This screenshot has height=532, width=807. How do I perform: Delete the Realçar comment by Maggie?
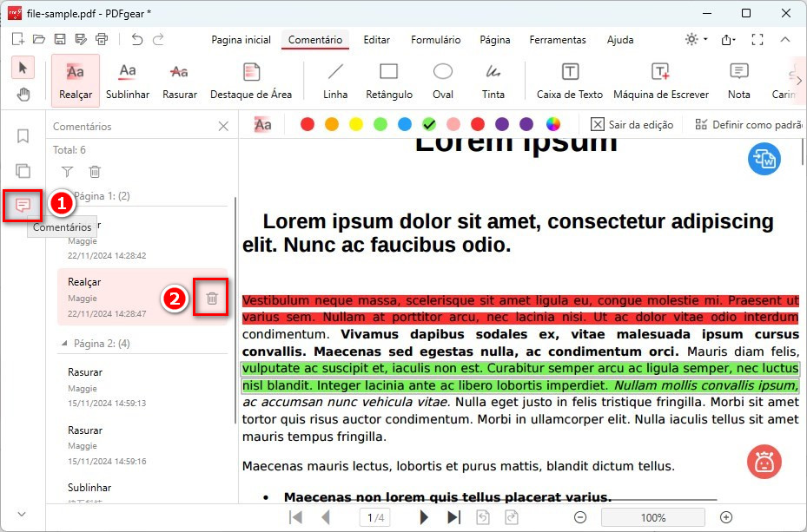point(211,297)
